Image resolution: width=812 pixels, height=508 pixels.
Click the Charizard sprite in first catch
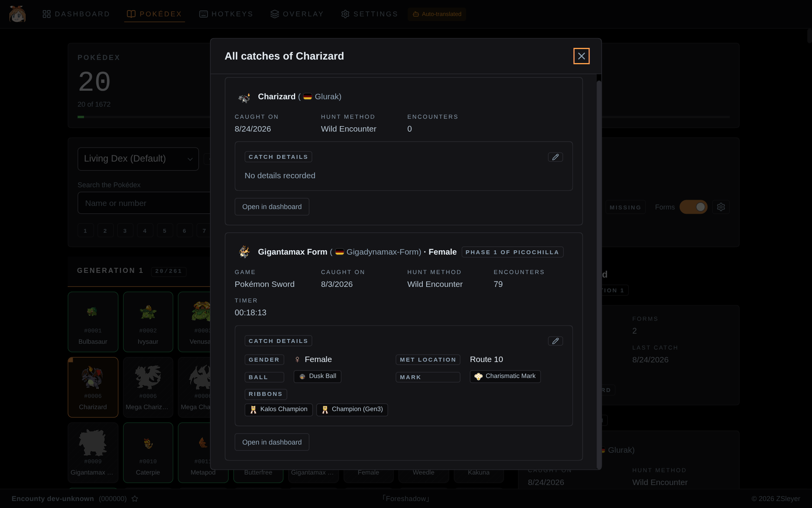click(244, 97)
